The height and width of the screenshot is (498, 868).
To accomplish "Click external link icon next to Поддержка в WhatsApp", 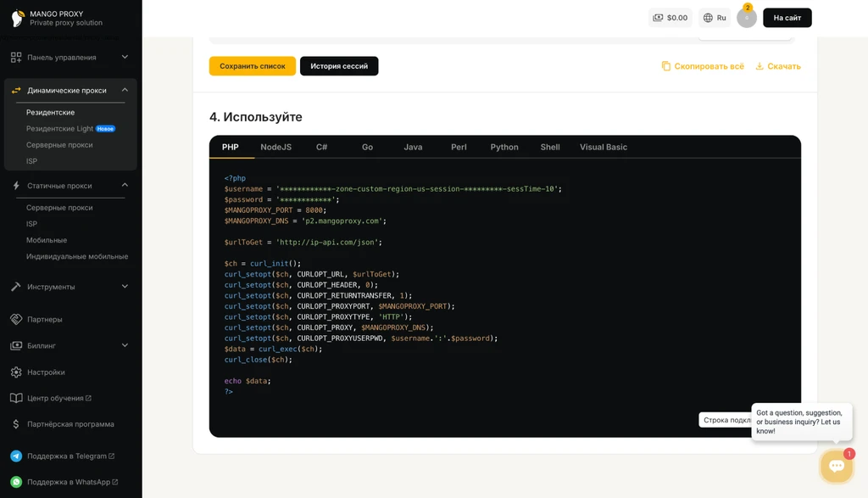I will 115,482.
